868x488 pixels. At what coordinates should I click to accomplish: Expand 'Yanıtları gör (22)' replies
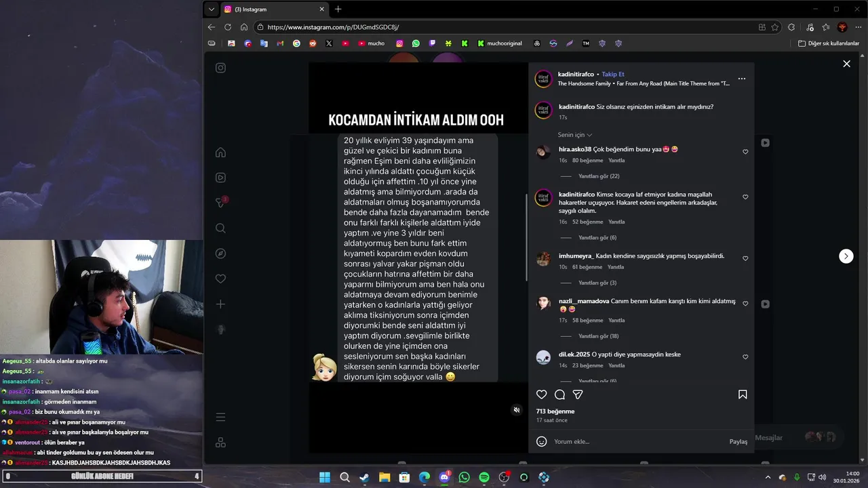tap(599, 176)
